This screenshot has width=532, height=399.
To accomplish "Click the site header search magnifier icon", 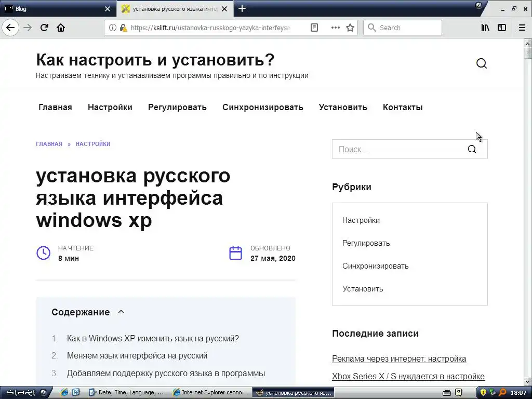I will 482,63.
